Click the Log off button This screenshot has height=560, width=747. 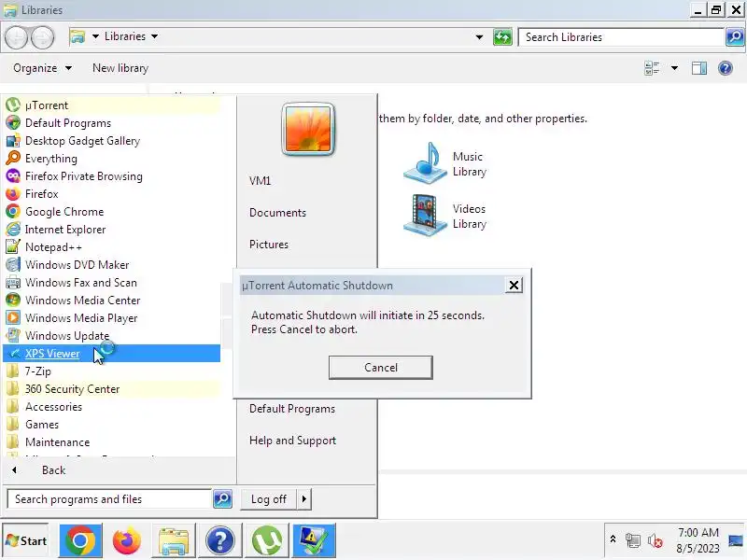pos(269,499)
